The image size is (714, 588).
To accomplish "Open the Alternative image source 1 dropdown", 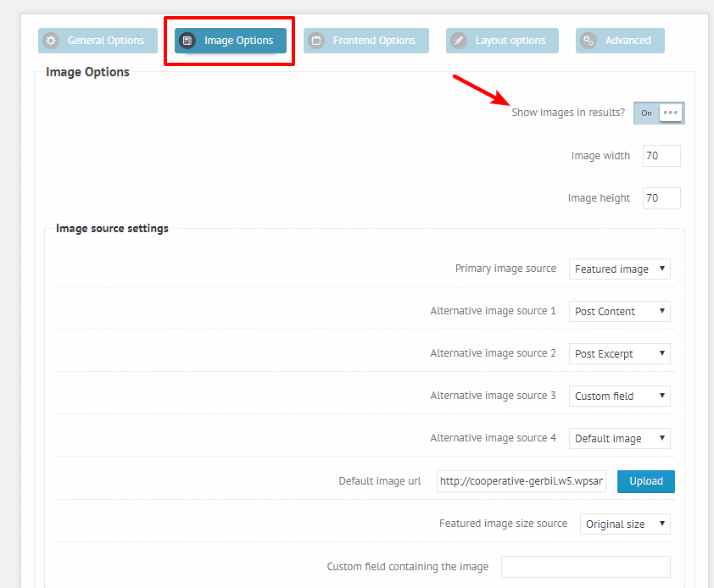I will pyautogui.click(x=619, y=311).
